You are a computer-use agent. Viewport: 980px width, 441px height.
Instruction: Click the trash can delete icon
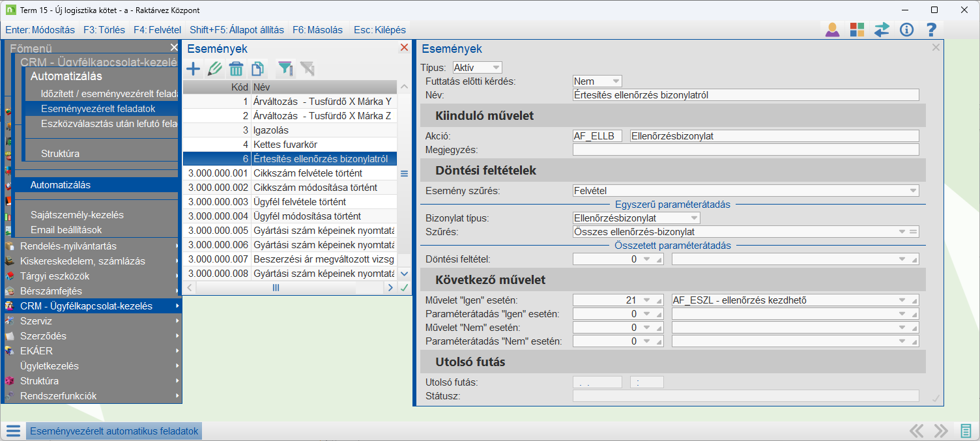(237, 68)
